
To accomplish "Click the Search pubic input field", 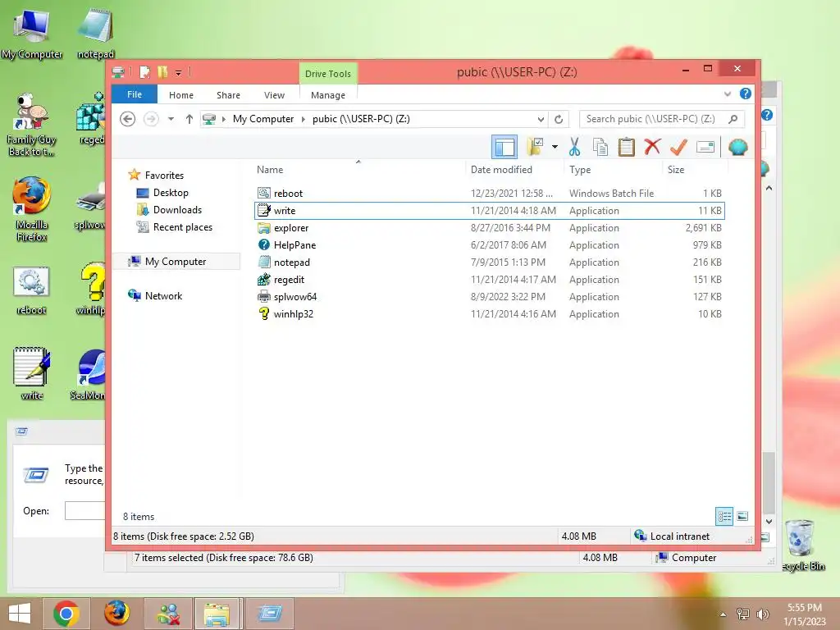I will [662, 118].
